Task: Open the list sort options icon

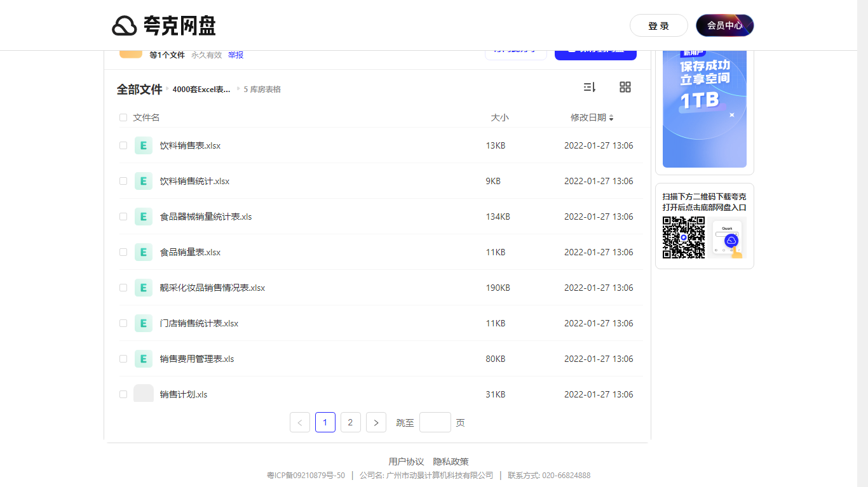Action: tap(589, 87)
